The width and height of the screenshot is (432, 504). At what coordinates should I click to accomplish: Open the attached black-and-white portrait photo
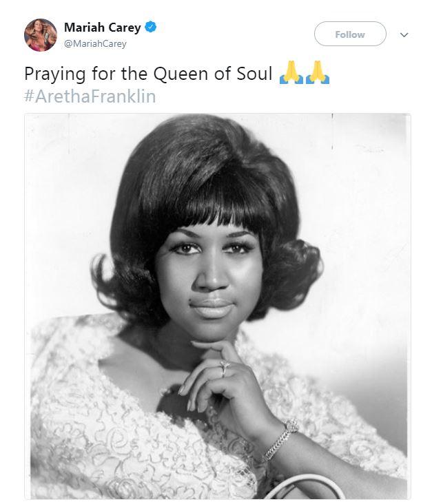[218, 306]
